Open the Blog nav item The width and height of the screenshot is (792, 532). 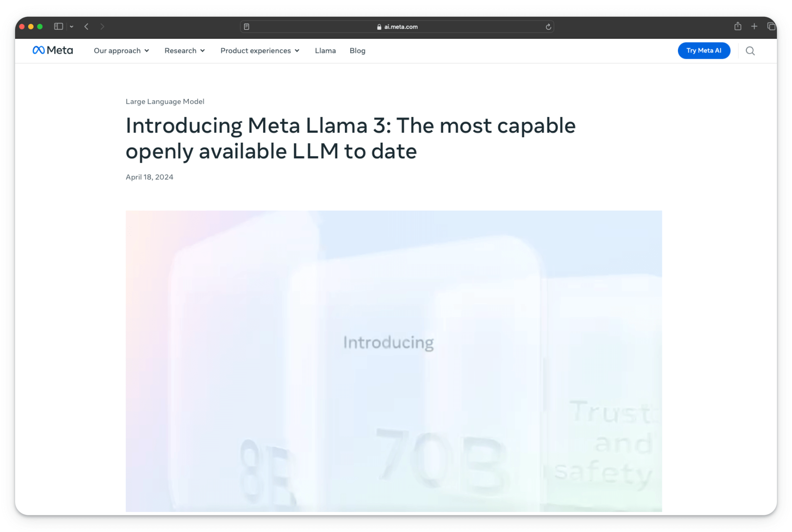click(x=357, y=51)
